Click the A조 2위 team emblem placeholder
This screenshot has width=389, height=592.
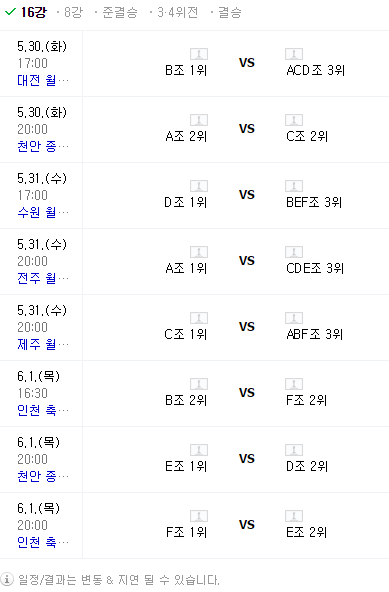point(199,120)
